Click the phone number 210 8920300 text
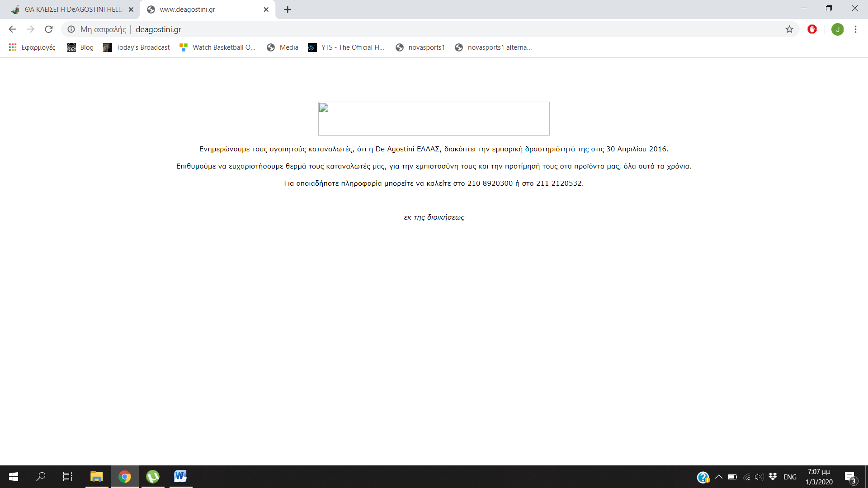The height and width of the screenshot is (488, 868). tap(490, 183)
